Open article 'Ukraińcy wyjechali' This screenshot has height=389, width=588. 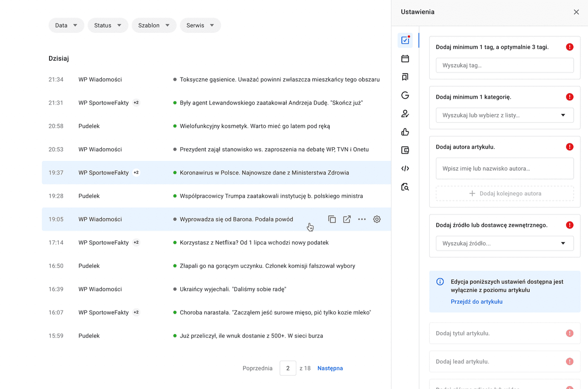coord(233,289)
